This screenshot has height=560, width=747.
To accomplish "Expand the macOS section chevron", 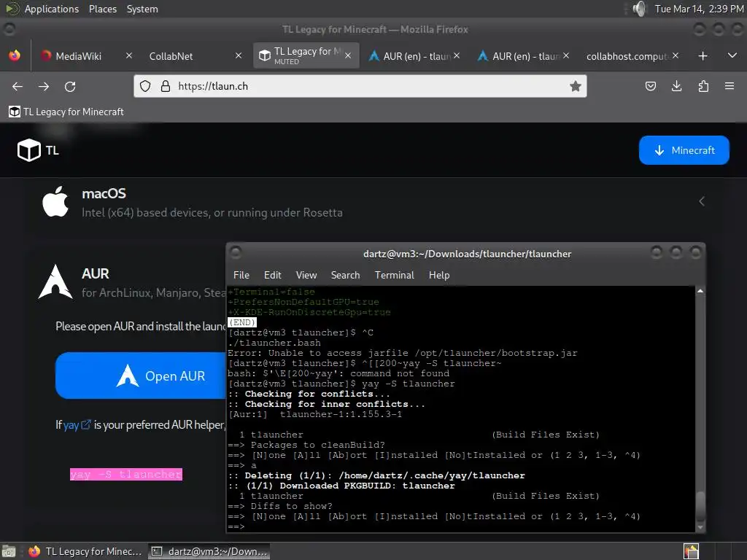I will (x=702, y=201).
